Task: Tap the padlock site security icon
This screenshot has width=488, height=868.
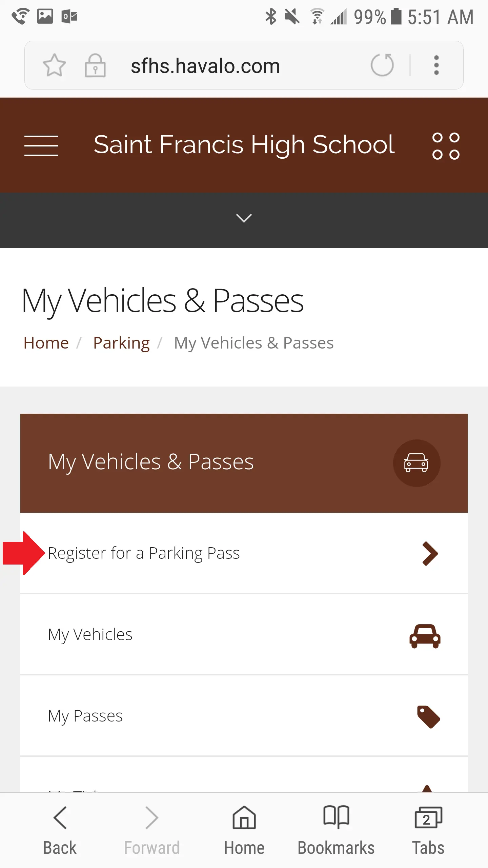Action: 95,65
